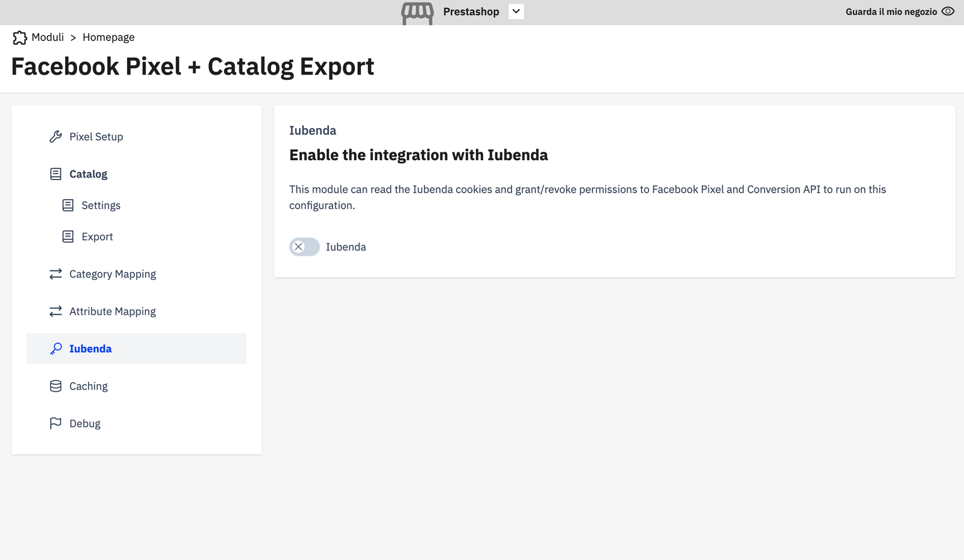Click the description starting 'This module can read'
The width and height of the screenshot is (964, 560).
[587, 198]
